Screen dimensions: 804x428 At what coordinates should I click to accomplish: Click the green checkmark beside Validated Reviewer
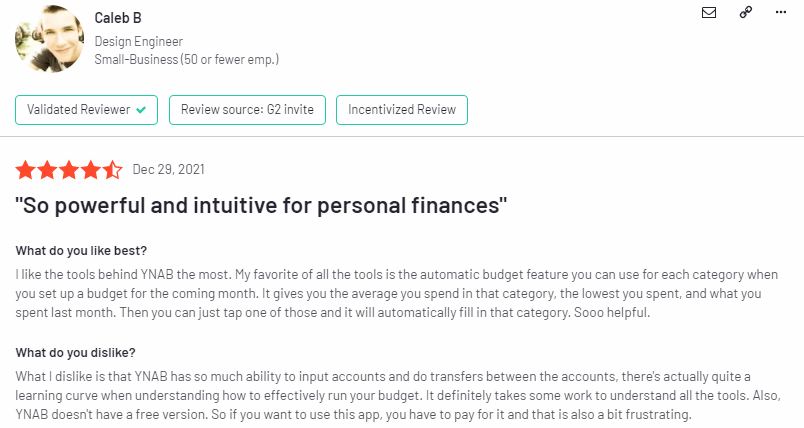(142, 110)
